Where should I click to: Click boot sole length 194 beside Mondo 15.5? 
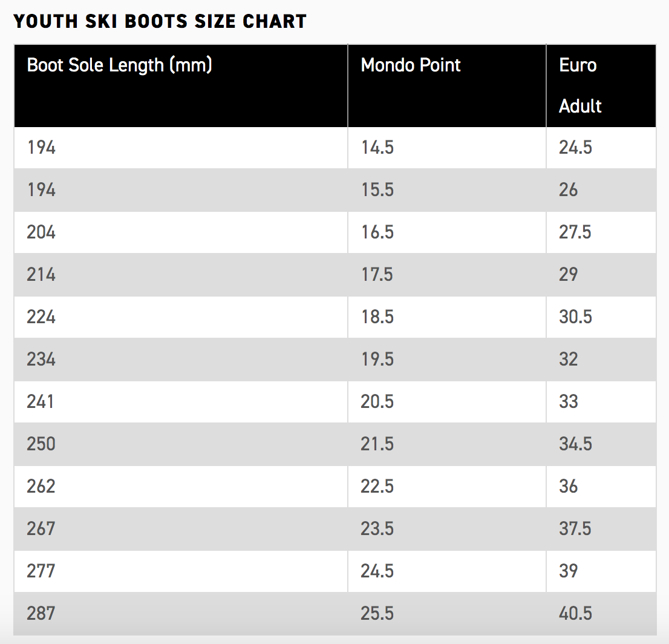coord(41,190)
